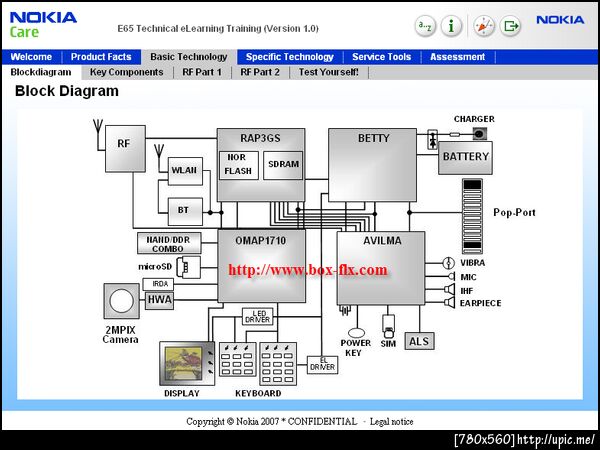This screenshot has width=600, height=450.
Task: Open the A-Z glossary icon
Action: tap(425, 26)
